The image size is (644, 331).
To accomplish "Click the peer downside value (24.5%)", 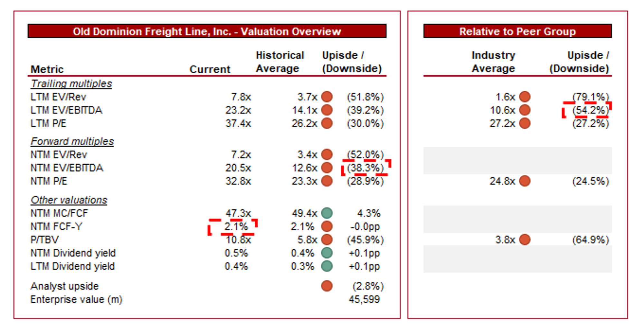I will point(591,181).
